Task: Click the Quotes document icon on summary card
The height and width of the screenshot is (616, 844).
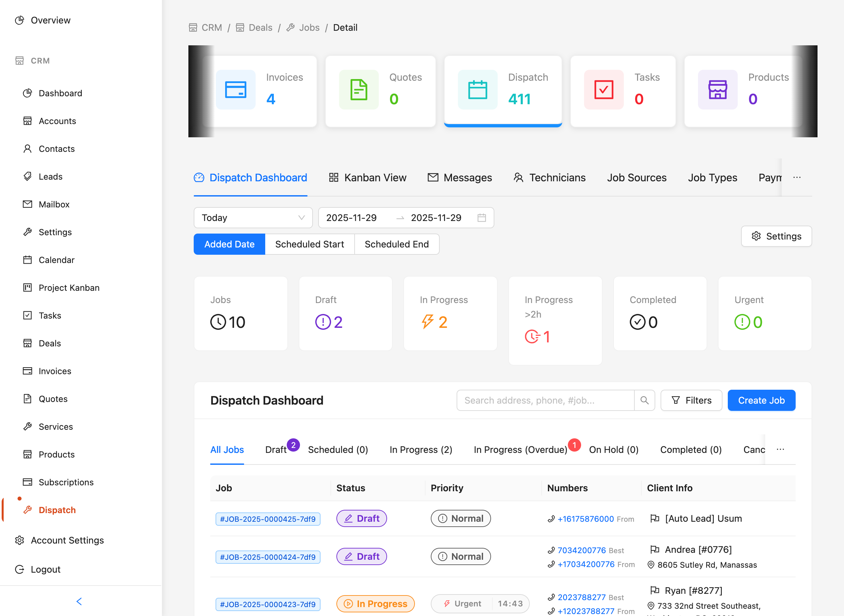Action: pyautogui.click(x=359, y=90)
